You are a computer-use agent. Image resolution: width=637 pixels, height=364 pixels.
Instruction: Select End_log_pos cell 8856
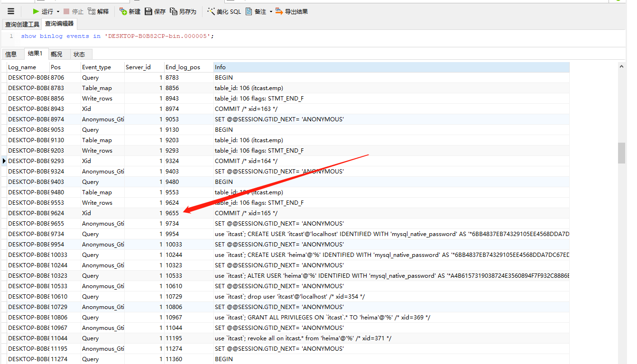[189, 88]
